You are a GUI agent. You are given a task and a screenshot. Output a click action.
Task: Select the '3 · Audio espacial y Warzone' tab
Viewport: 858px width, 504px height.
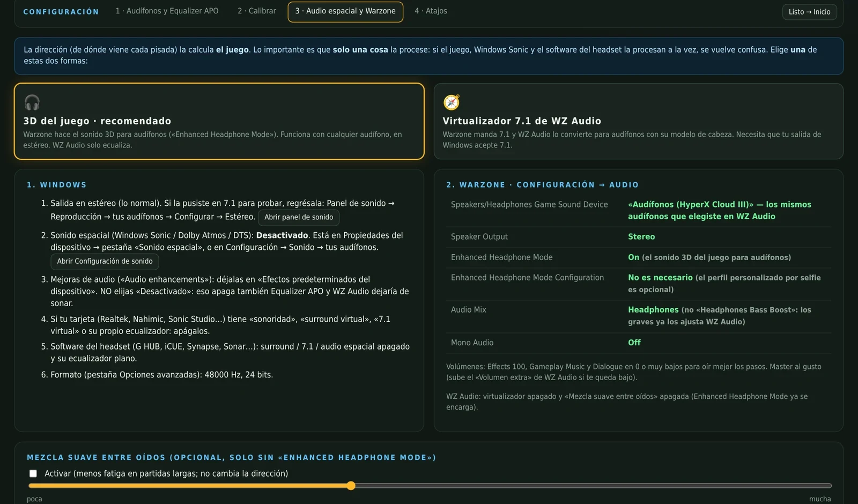pyautogui.click(x=345, y=12)
